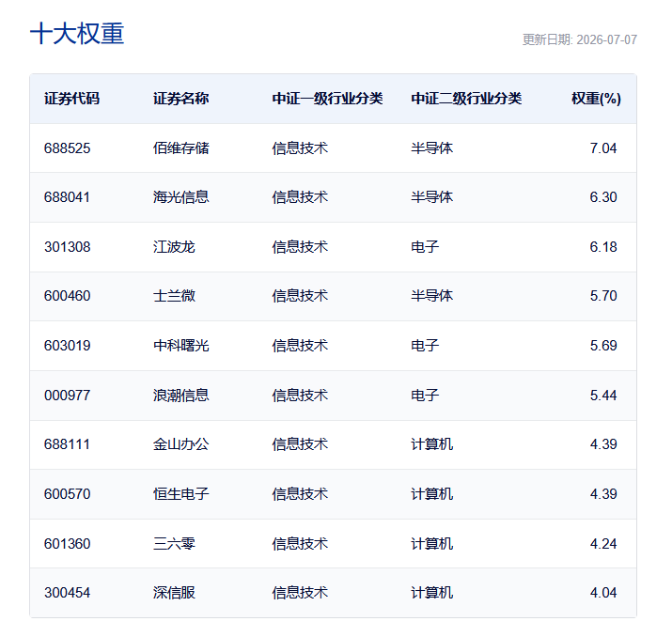Select stock code 000977
Viewport: 672px width, 637px height.
coord(68,396)
